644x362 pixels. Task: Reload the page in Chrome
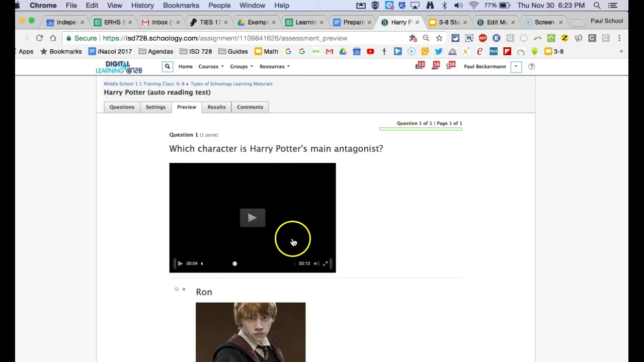point(39,38)
